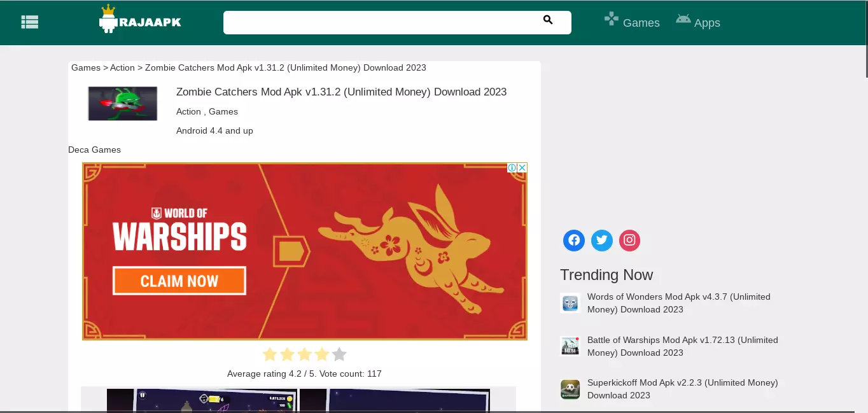Viewport: 868px width, 413px height.
Task: Open the Facebook social icon
Action: [574, 240]
